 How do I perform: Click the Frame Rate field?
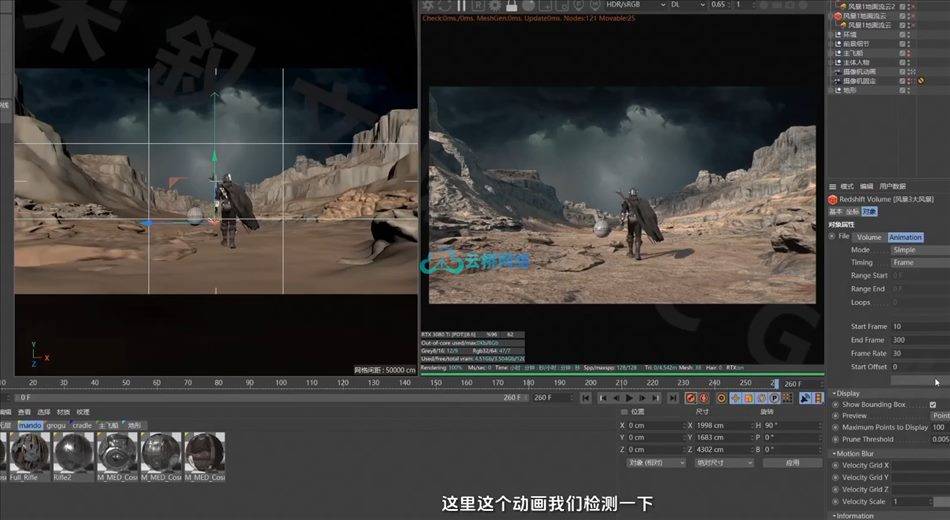tap(920, 353)
